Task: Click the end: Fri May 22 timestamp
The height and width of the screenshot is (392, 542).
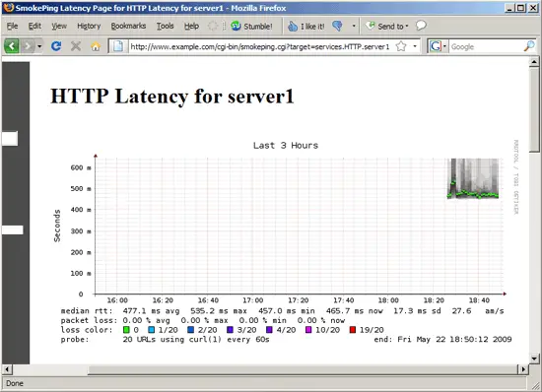Action: [442, 340]
